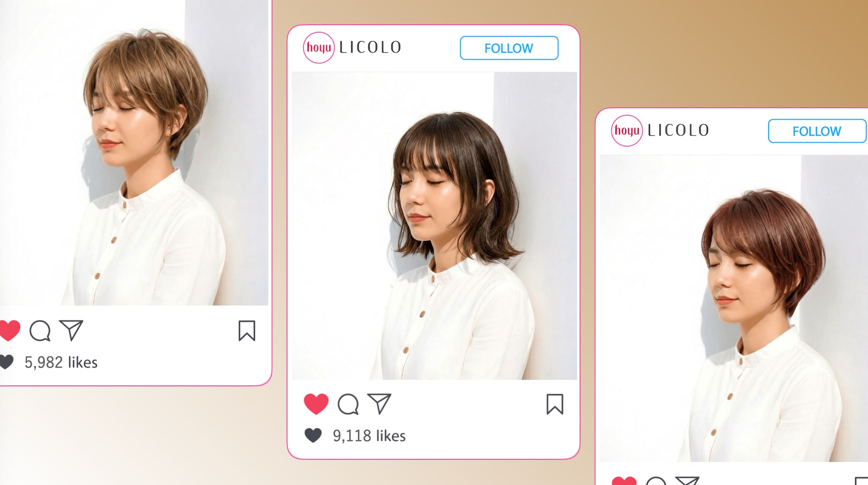Open the LICOLO account name on right post
The image size is (868, 485).
pos(678,130)
